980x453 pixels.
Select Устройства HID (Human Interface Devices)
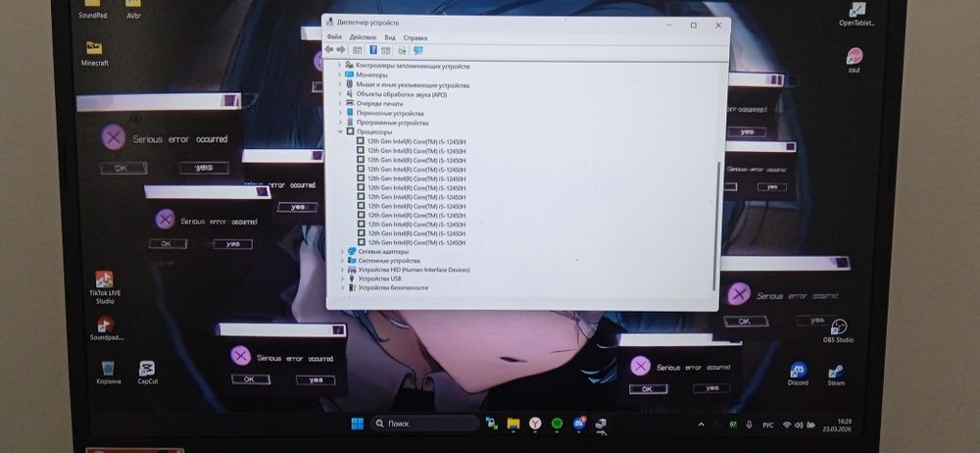pyautogui.click(x=414, y=270)
